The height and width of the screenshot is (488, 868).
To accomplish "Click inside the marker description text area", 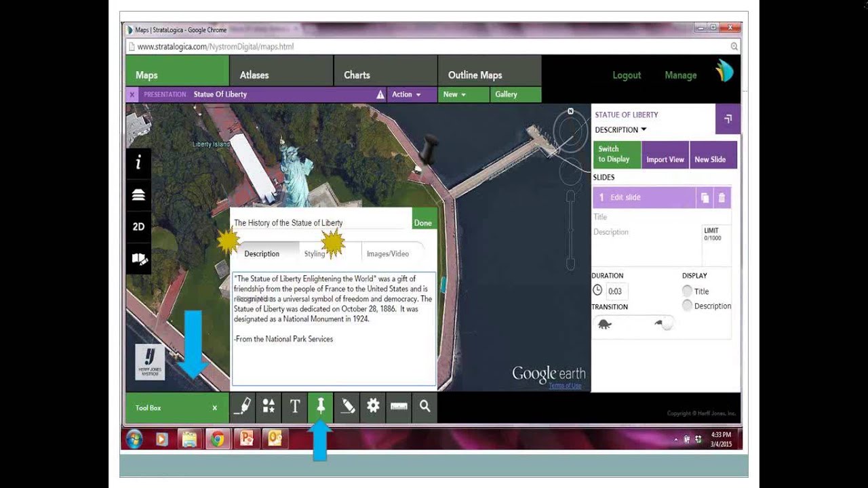I will (334, 329).
